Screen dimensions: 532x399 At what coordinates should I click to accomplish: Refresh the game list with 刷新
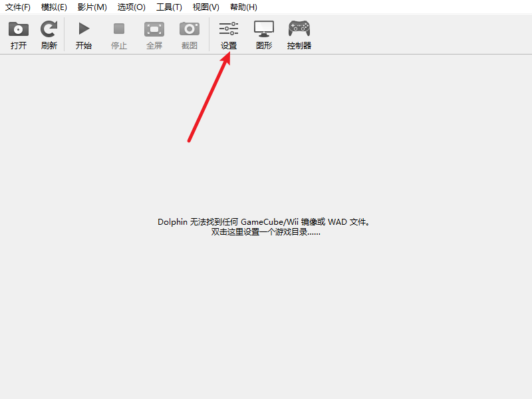49,35
